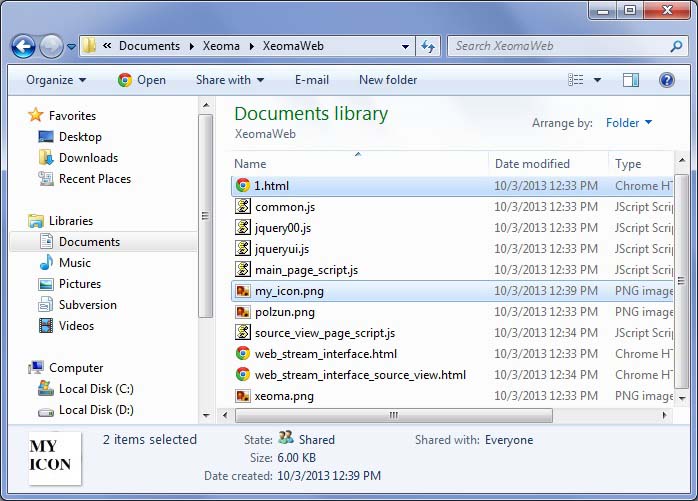Click the E-mail button
Image resolution: width=698 pixels, height=501 pixels.
coord(312,80)
